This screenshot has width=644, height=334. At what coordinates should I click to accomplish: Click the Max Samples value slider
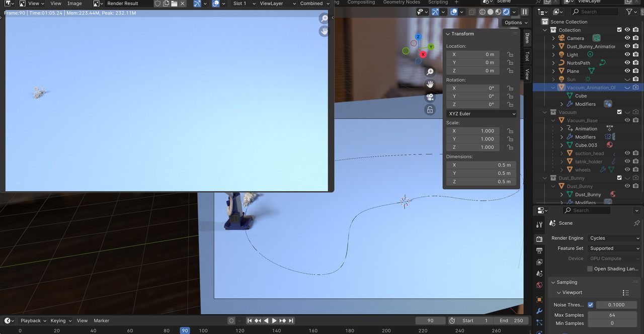[x=612, y=315]
